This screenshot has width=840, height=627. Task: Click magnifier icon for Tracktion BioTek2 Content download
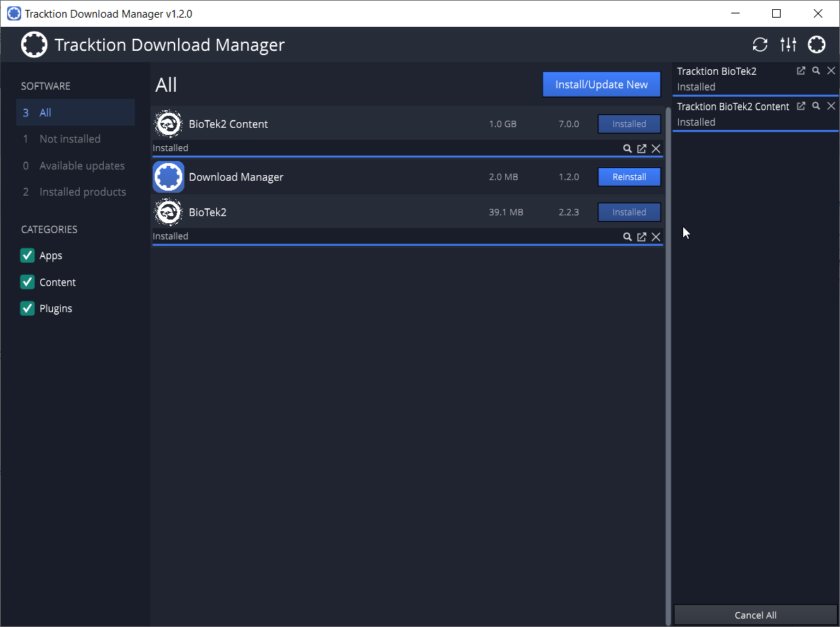816,107
